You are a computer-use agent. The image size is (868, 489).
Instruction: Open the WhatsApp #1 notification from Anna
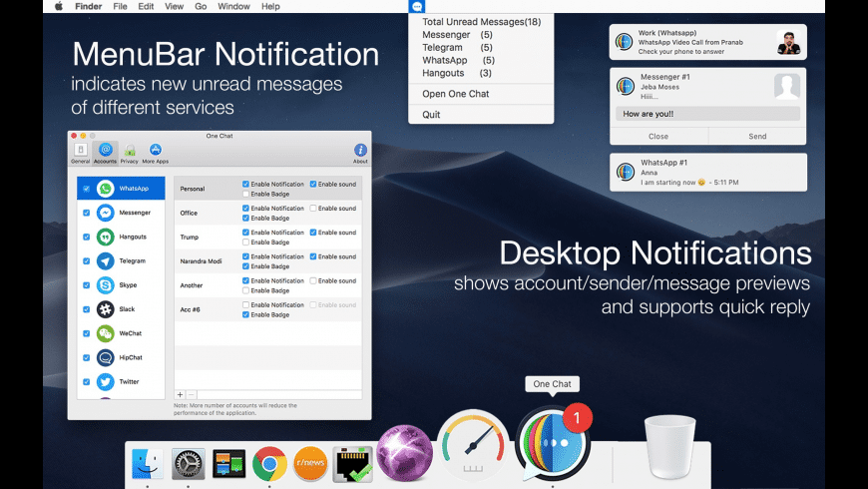708,173
